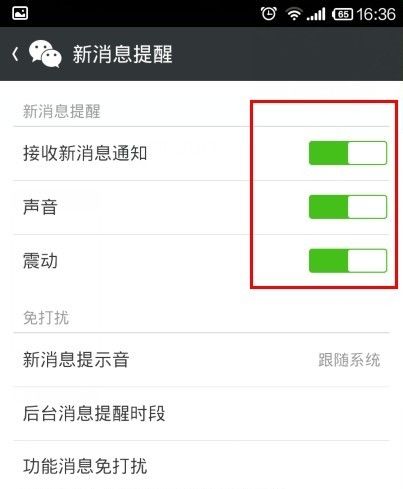Tap the alarm clock status icon
This screenshot has height=489, width=403.
tap(269, 14)
